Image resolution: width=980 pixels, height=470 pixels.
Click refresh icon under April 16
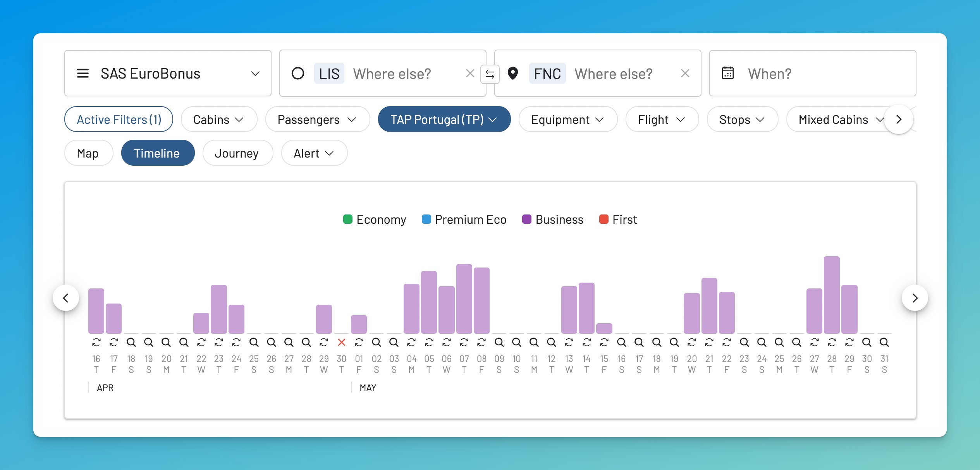pyautogui.click(x=96, y=342)
